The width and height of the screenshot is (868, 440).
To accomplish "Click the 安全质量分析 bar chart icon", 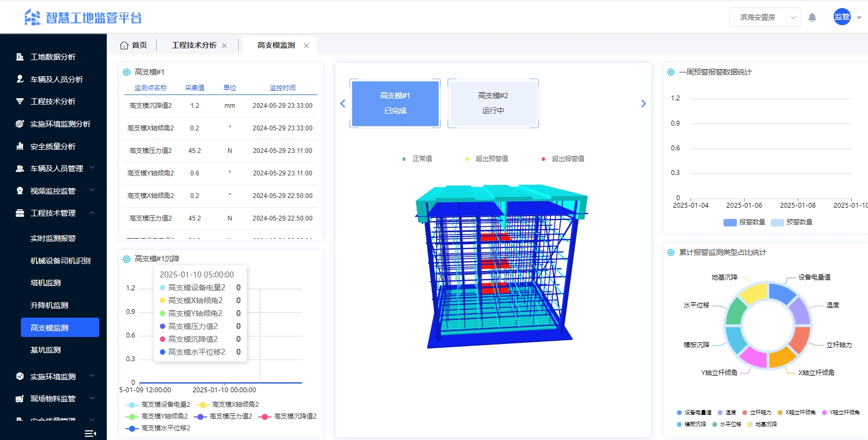I will coord(20,146).
